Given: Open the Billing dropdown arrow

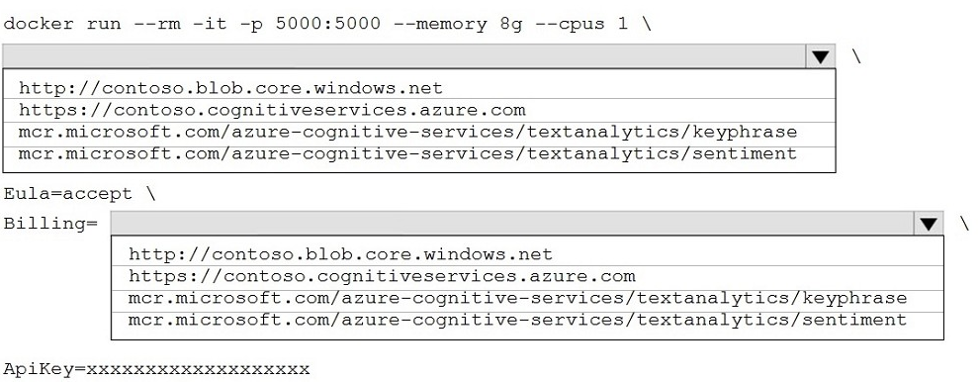Looking at the screenshot, I should tap(929, 224).
